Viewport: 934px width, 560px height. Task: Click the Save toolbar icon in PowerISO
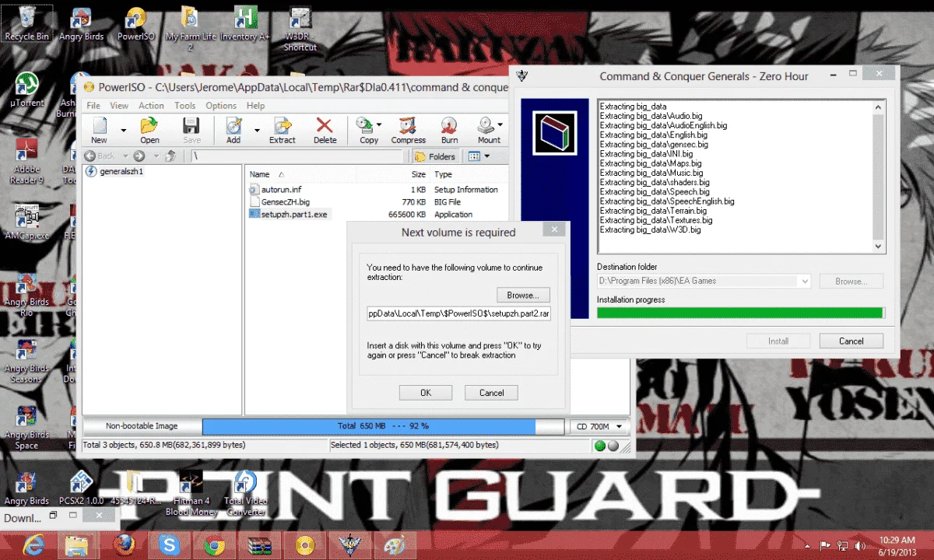click(x=191, y=130)
